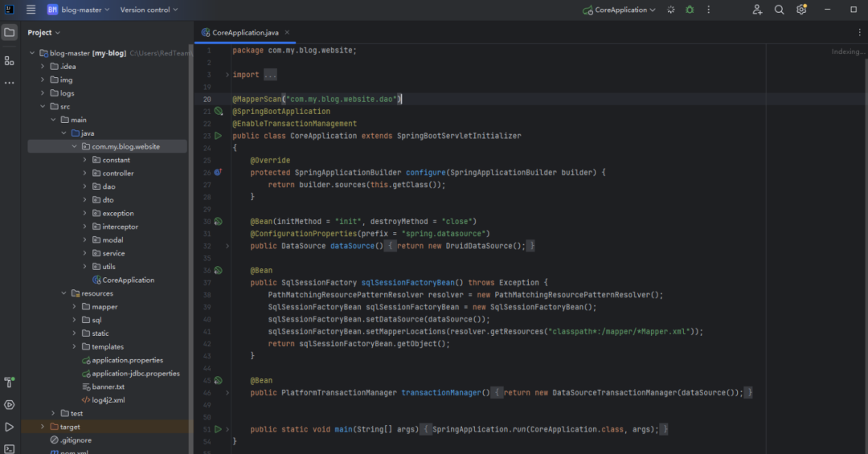Open editor tab options menu

pyautogui.click(x=859, y=32)
